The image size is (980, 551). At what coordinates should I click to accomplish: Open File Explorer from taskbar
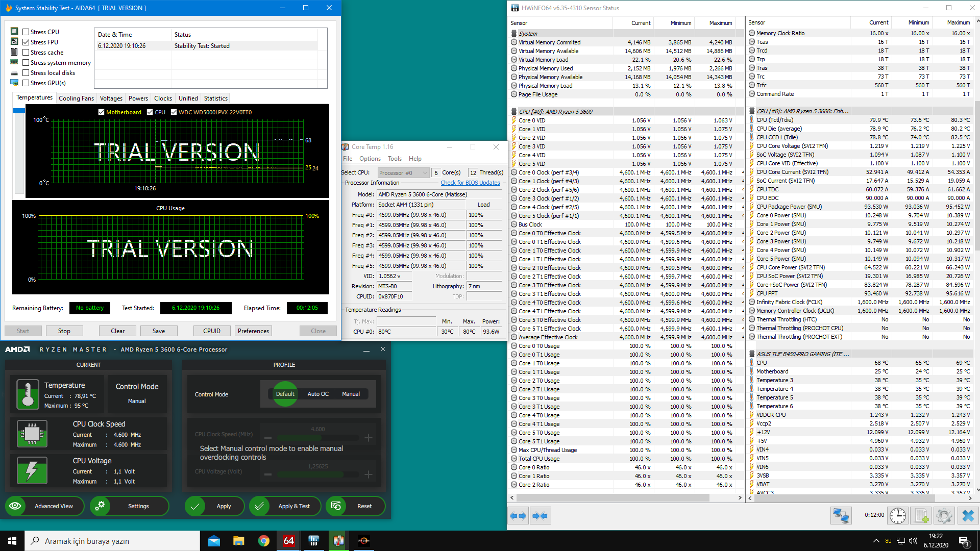(239, 541)
